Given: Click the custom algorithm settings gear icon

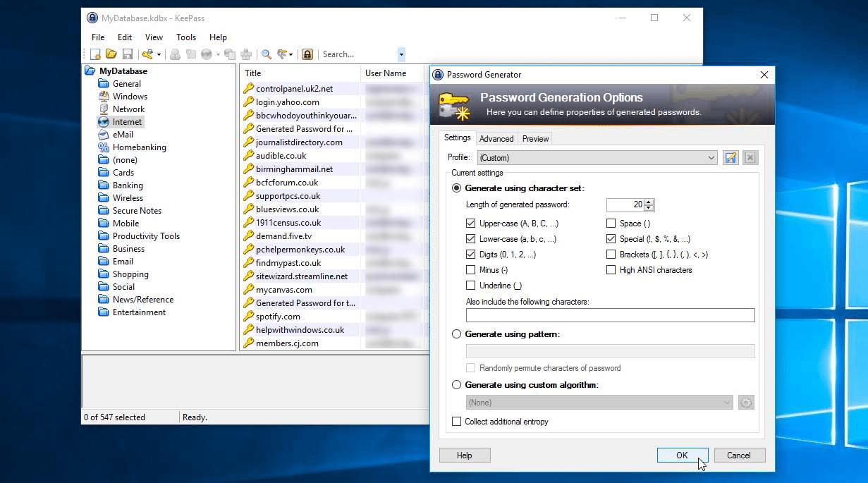Looking at the screenshot, I should coord(746,403).
